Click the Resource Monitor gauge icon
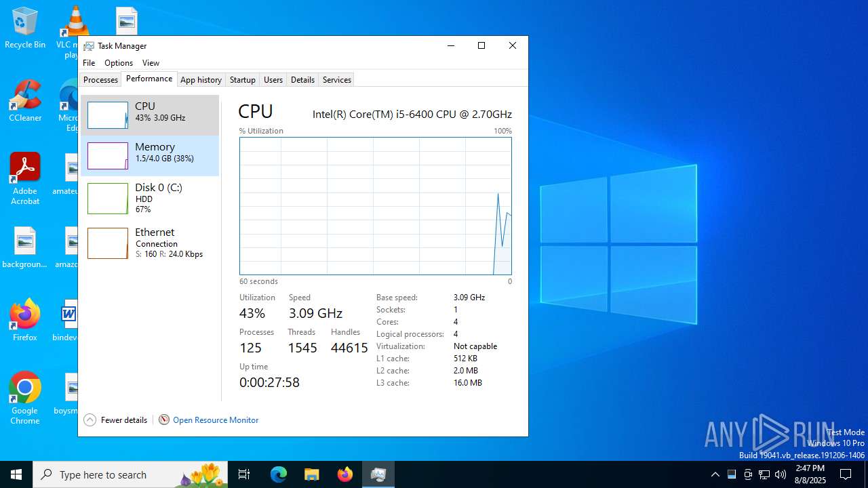 pos(164,420)
